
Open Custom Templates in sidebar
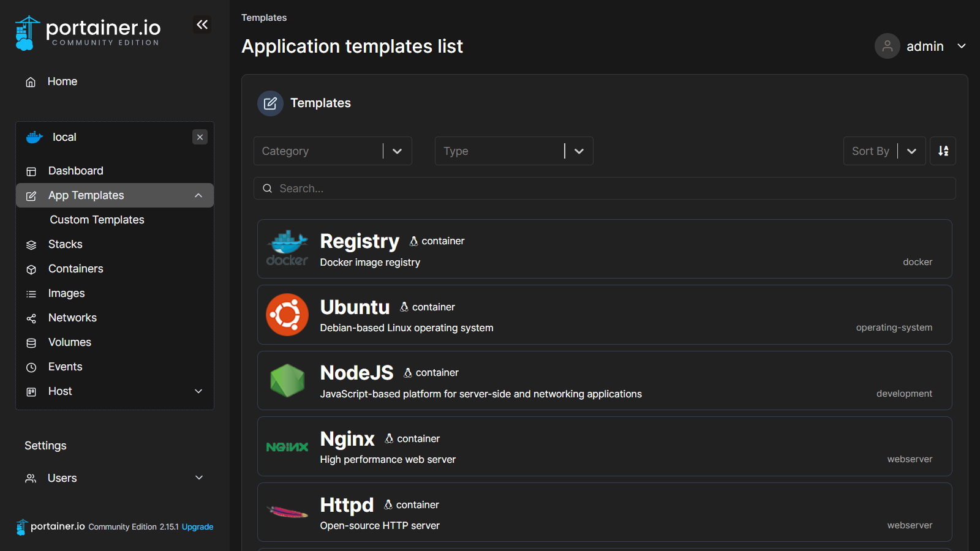(x=97, y=220)
